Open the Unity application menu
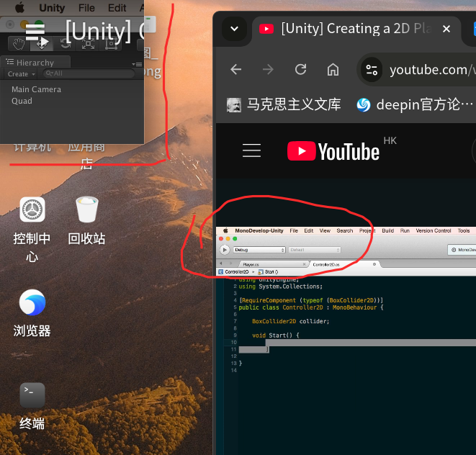This screenshot has width=476, height=455. pos(52,8)
